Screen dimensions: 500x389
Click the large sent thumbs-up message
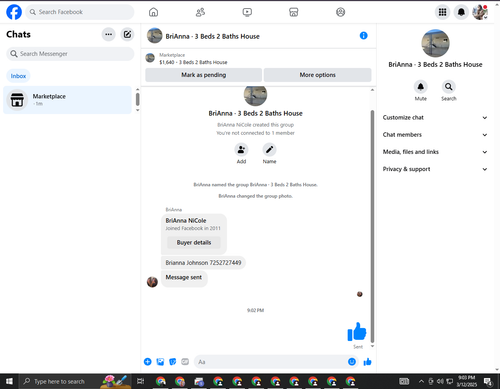tap(357, 332)
